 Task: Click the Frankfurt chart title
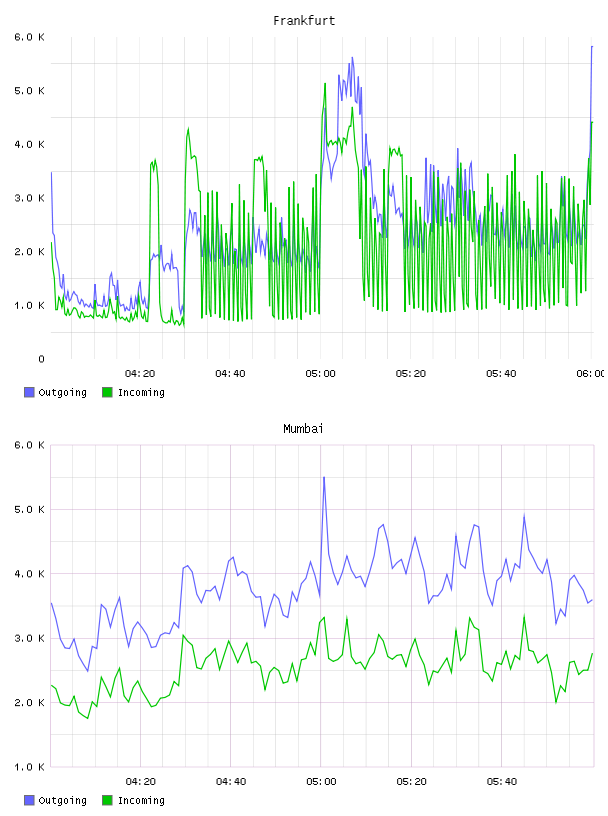point(304,20)
